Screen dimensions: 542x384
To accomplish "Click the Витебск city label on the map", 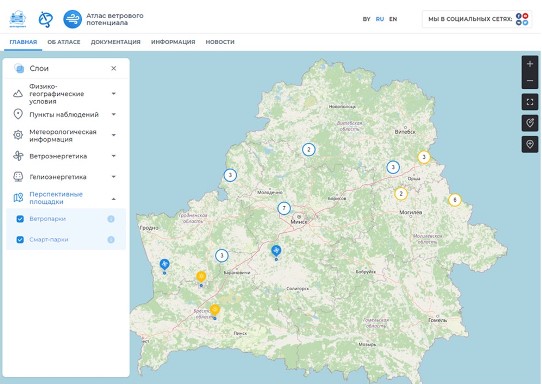I will (405, 132).
